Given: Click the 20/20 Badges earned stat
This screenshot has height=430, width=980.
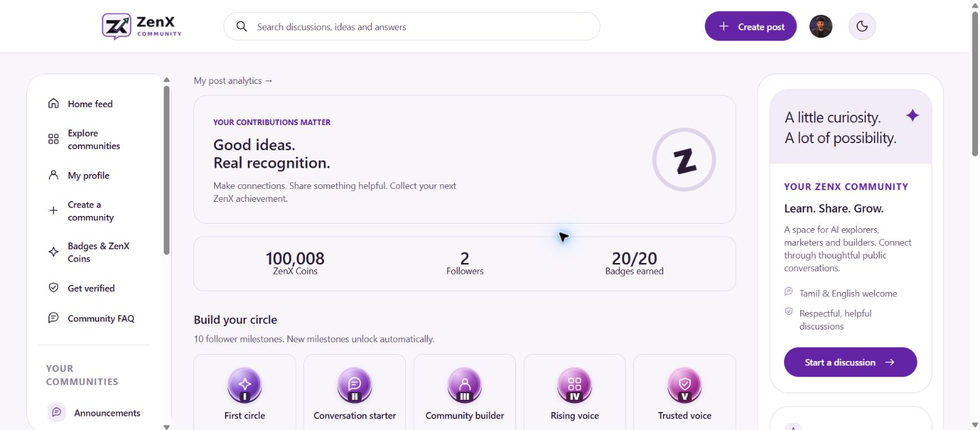Looking at the screenshot, I should pyautogui.click(x=634, y=264).
